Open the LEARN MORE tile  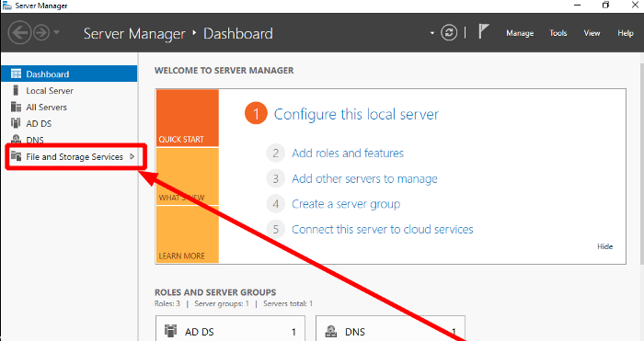188,234
